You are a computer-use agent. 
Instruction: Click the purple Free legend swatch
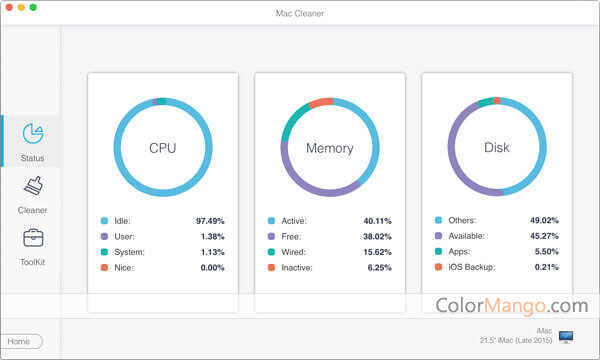coord(271,236)
